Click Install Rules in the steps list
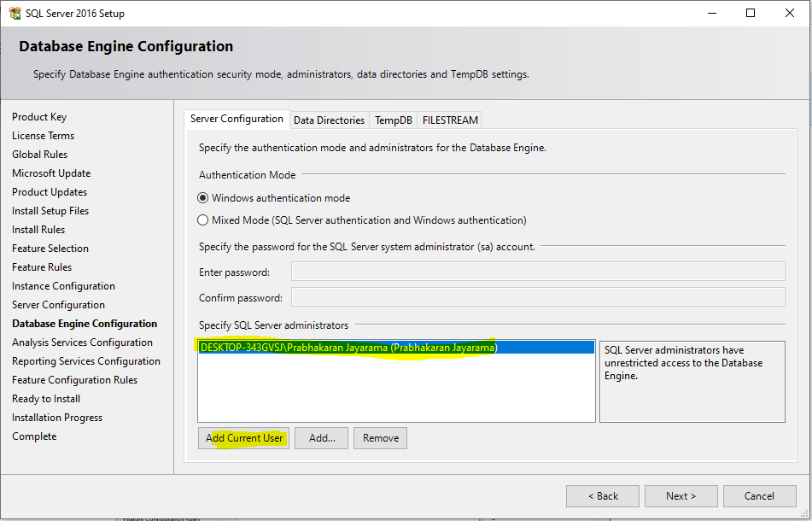 coord(38,230)
